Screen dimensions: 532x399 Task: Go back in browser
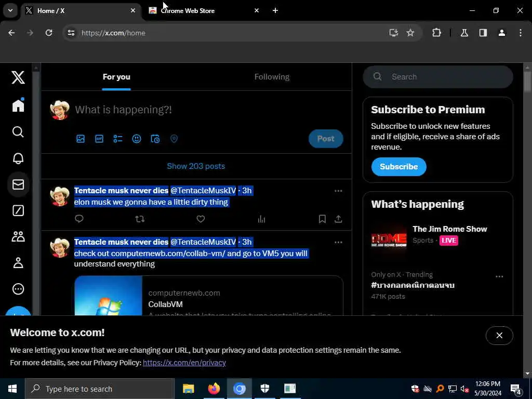(11, 33)
